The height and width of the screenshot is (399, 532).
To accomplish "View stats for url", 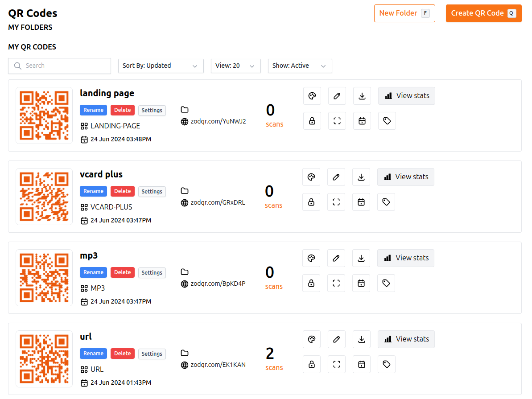I will [406, 339].
